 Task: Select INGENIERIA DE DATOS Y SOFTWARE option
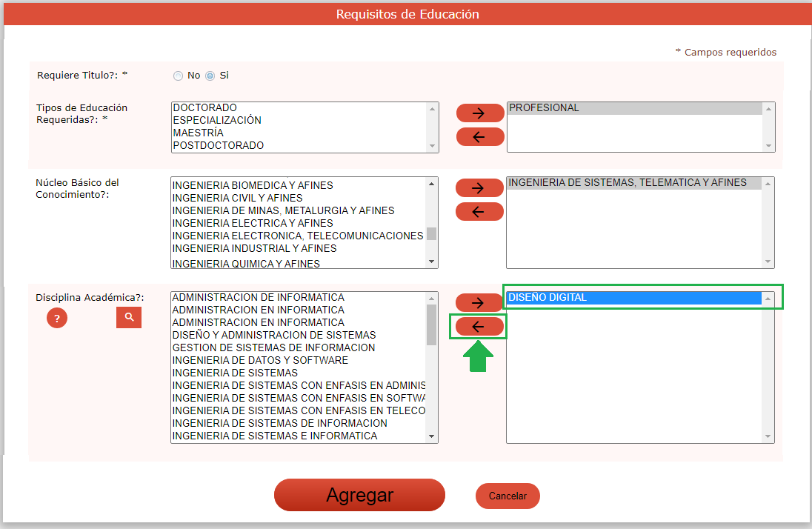pos(260,360)
